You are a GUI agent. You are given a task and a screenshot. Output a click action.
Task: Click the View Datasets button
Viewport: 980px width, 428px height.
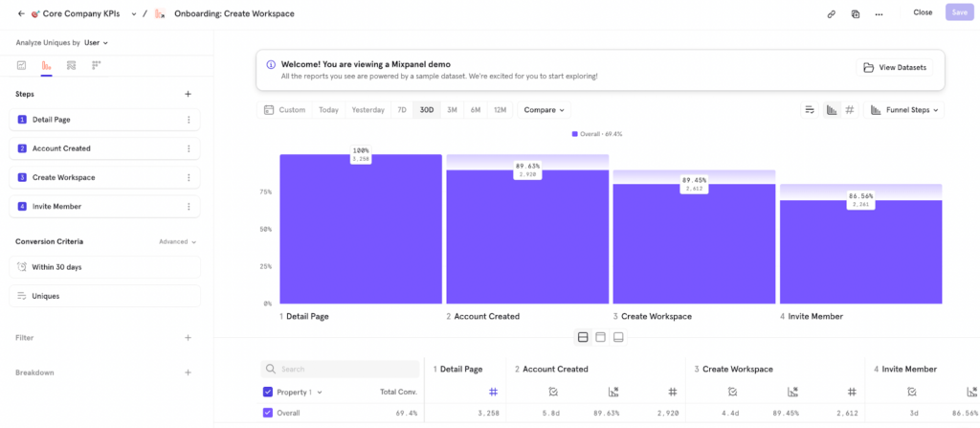tap(895, 68)
